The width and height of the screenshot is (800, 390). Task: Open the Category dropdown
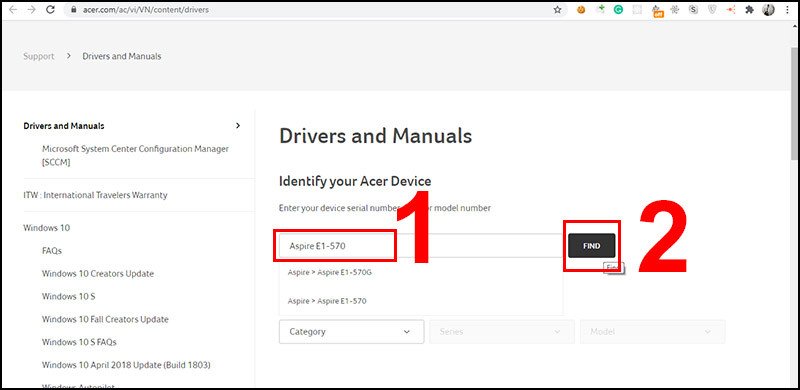352,332
